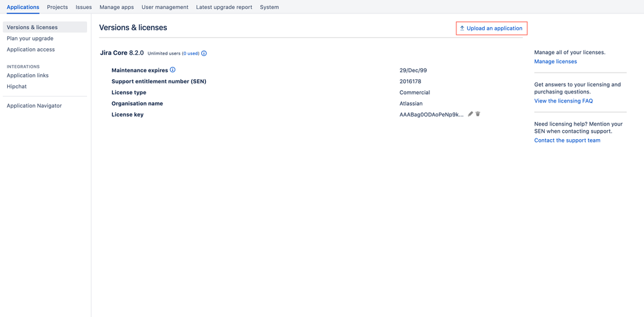Click the INTEGRATIONS section header
Screen dimensions: 644x317
tap(23, 66)
